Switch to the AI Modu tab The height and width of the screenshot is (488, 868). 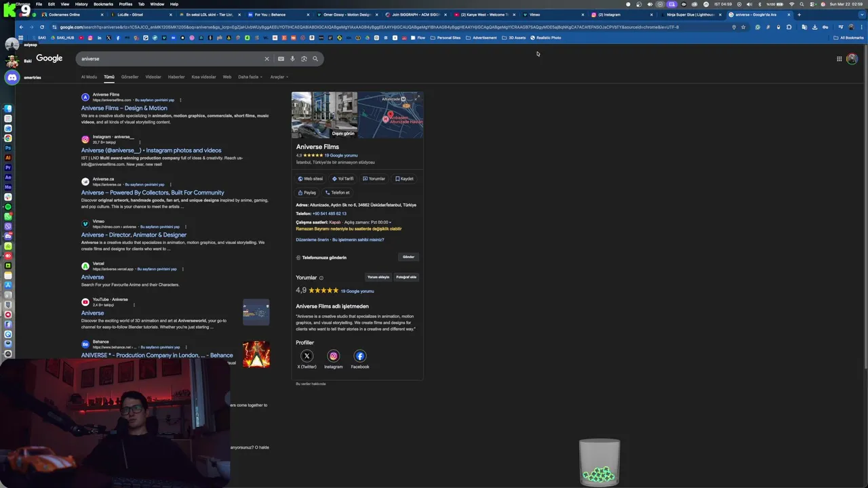click(x=89, y=77)
